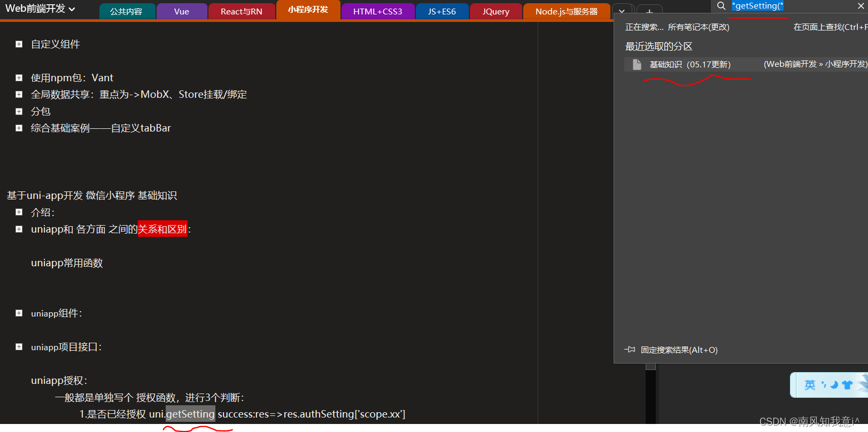This screenshot has width=868, height=432.
Task: Switch to the Vue section tab
Action: [182, 12]
